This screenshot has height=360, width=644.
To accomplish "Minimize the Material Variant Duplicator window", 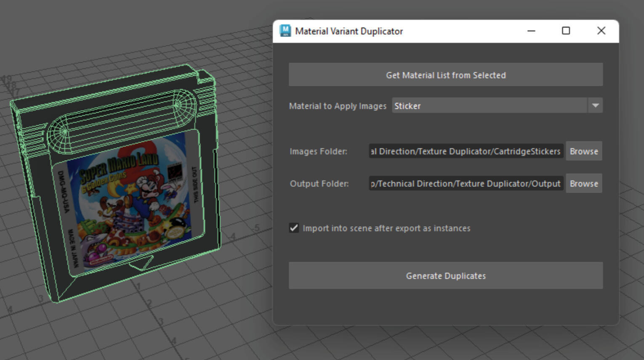I will click(531, 31).
